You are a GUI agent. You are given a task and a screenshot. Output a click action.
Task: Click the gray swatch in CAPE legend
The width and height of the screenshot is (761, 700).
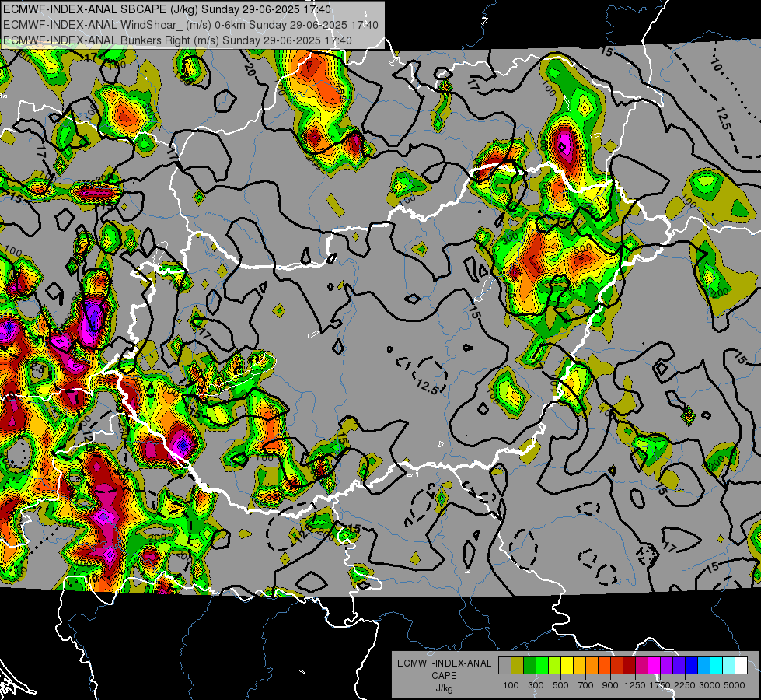pos(504,666)
